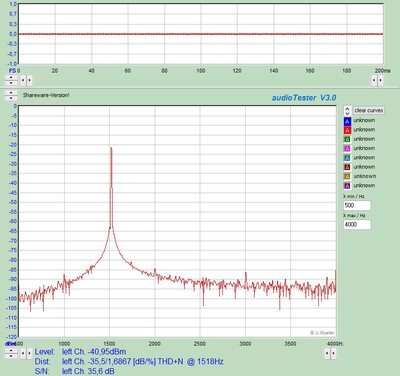This screenshot has height=376, width=400.
Task: Click the audioTester V3.0 title text
Action: tap(304, 98)
